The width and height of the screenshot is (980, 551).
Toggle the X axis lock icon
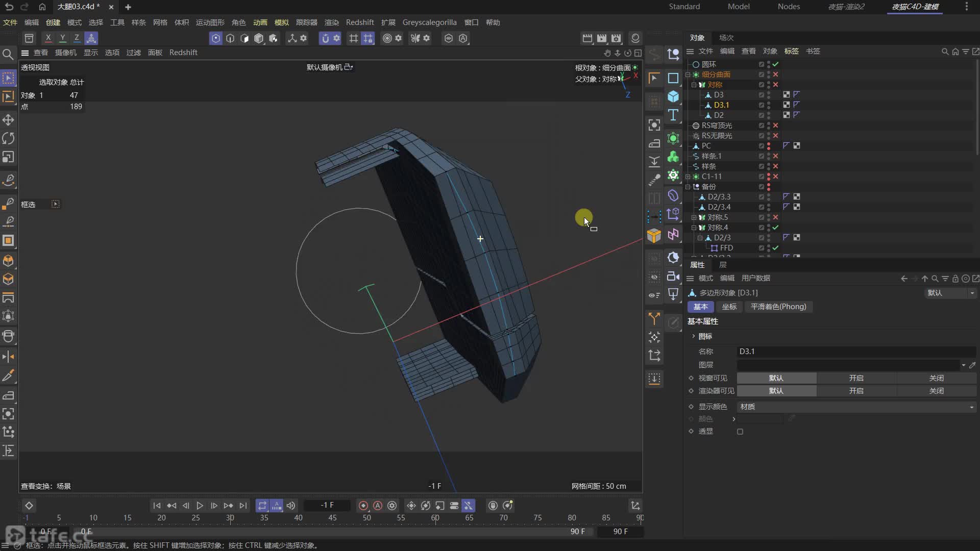48,38
